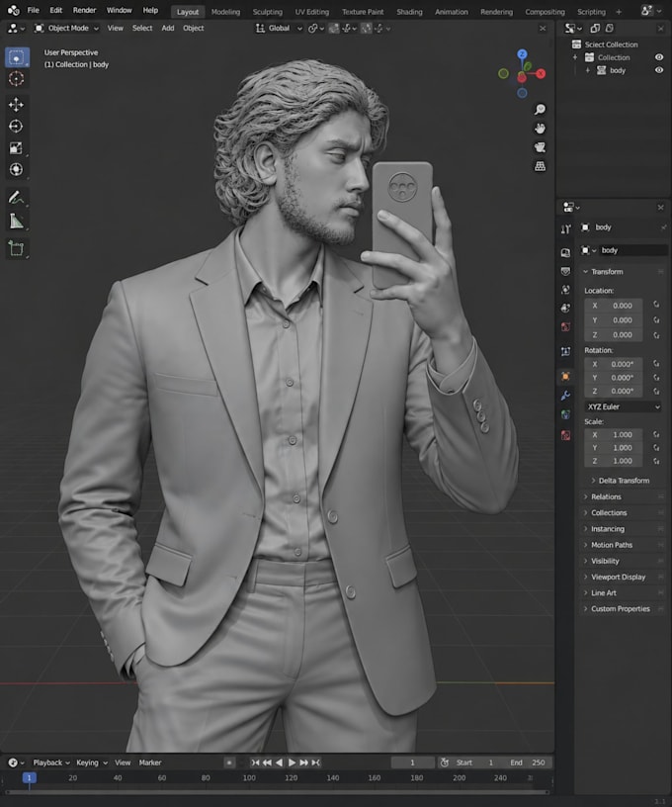Open the XYZ Euler rotation mode dropdown

(624, 406)
